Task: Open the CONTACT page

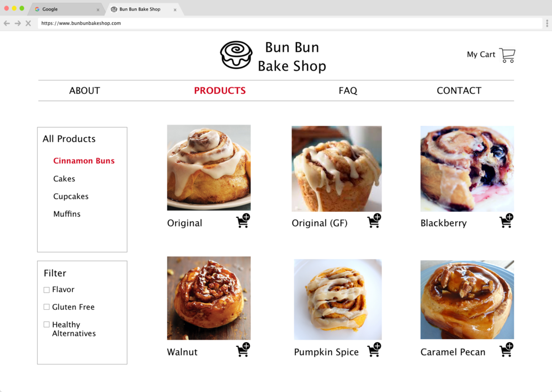Action: point(459,91)
